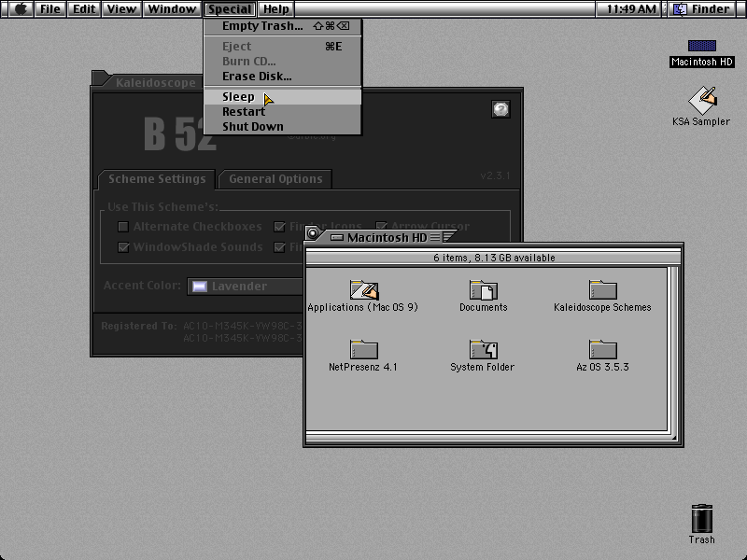The width and height of the screenshot is (747, 560).
Task: Click the Macintosh HD horizontal scrollbar
Action: tap(488, 437)
